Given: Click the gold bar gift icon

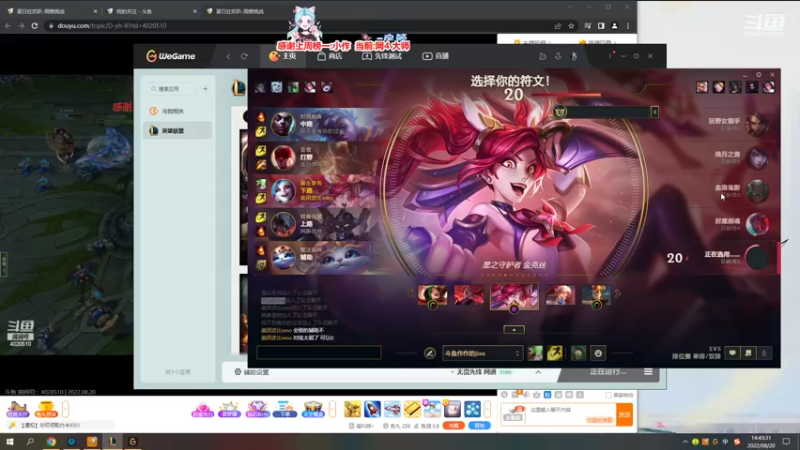Looking at the screenshot, I should point(412,409).
